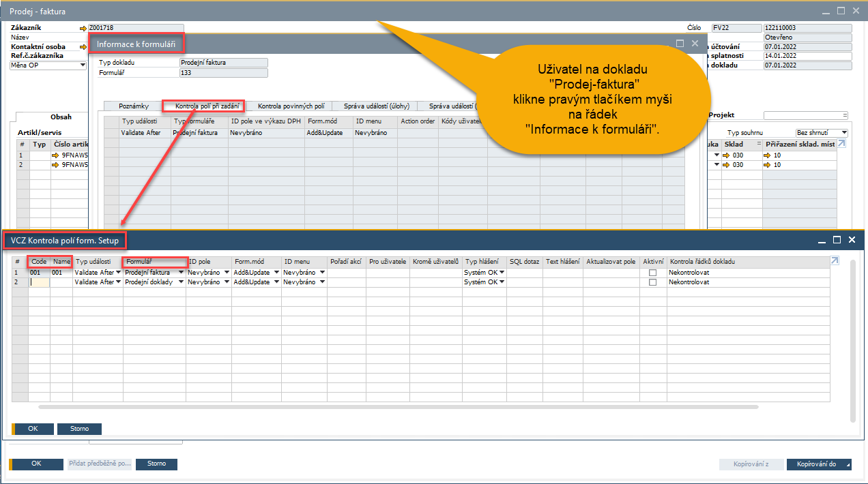Image resolution: width=868 pixels, height=484 pixels.
Task: Click the Zákazník link arrow icon
Action: pos(83,28)
